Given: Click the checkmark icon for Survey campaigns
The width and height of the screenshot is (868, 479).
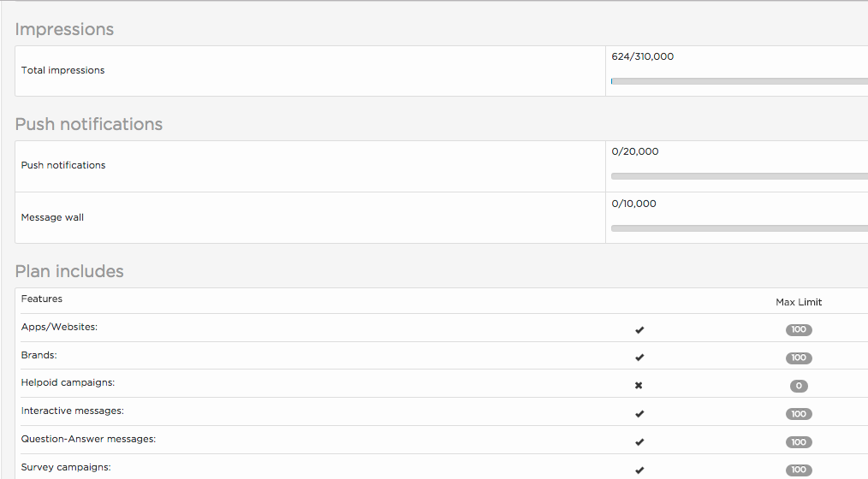Looking at the screenshot, I should click(639, 470).
